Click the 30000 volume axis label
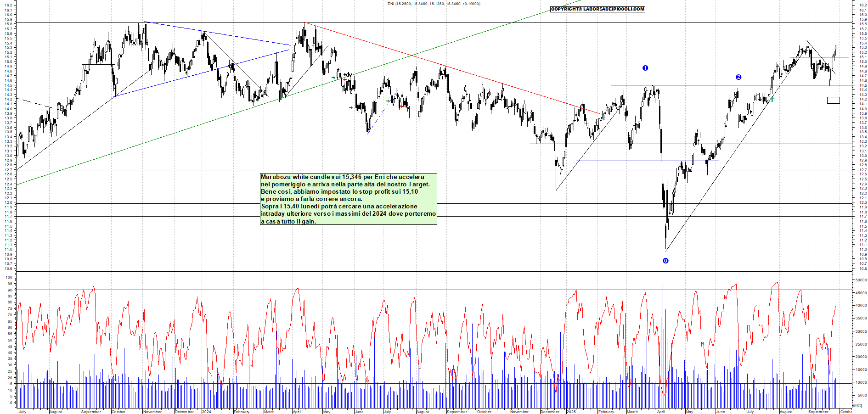 pos(861,331)
